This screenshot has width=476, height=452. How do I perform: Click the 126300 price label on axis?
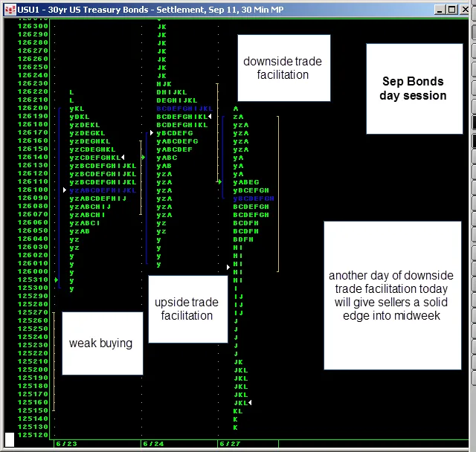(33, 26)
